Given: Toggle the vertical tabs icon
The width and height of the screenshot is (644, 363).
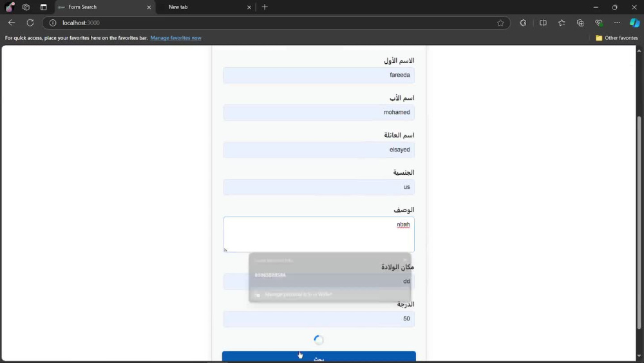Looking at the screenshot, I should 44,7.
